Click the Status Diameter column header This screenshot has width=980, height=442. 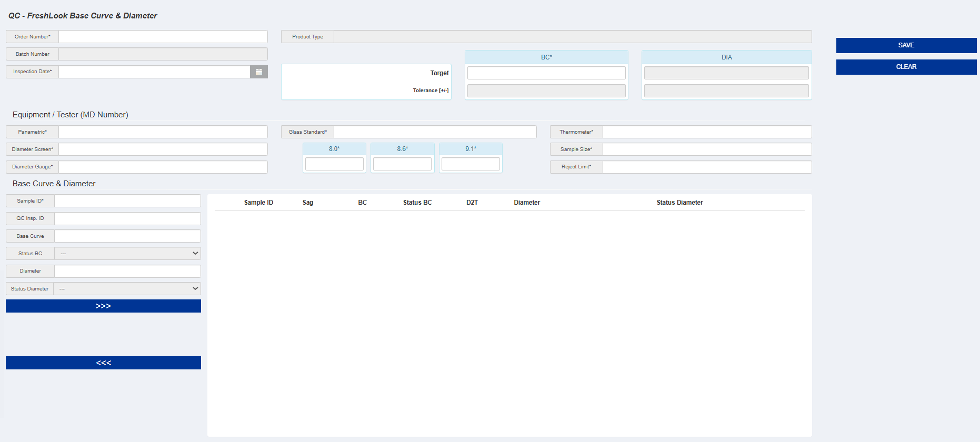pos(679,203)
